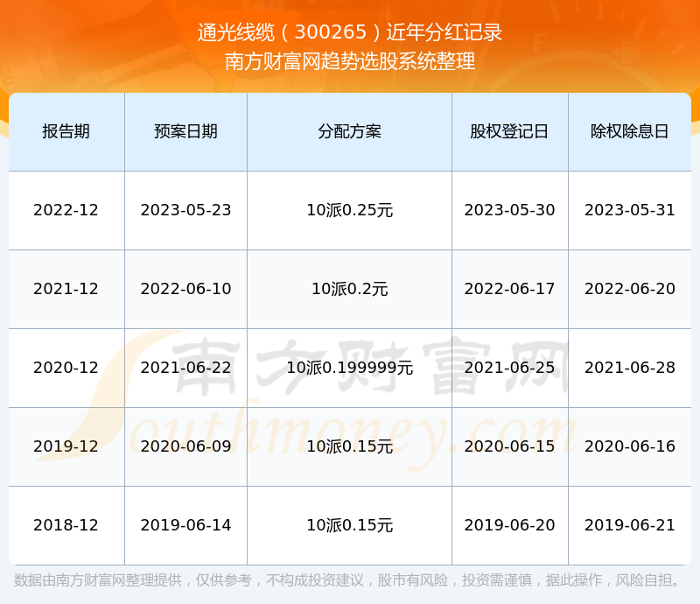Select the 2021-12 report period cell
This screenshot has width=700, height=604.
(x=66, y=289)
